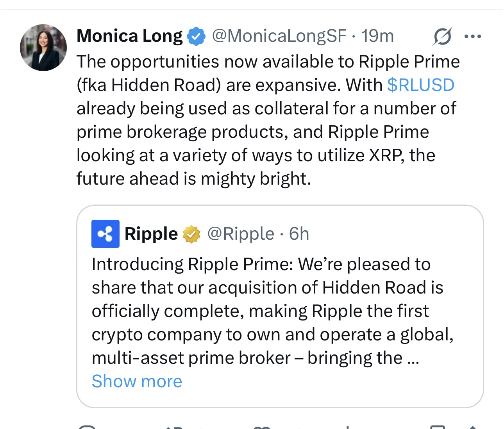Open the @MonicaLongSF handle link
Image resolution: width=504 pixels, height=429 pixels.
(279, 36)
